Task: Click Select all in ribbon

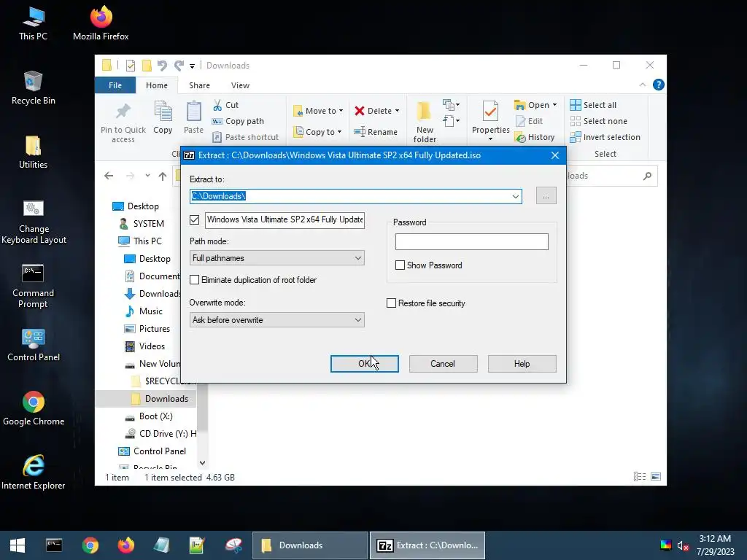Action: [593, 105]
